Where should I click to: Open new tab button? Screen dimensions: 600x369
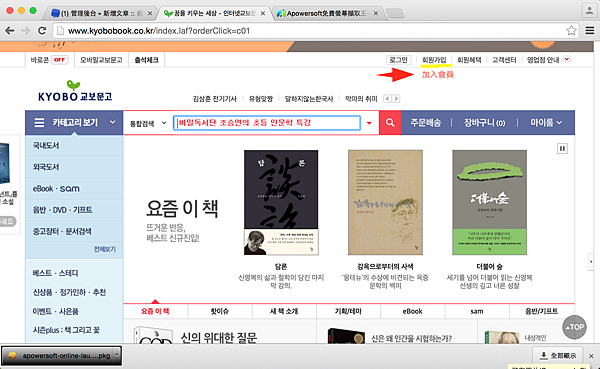(395, 14)
